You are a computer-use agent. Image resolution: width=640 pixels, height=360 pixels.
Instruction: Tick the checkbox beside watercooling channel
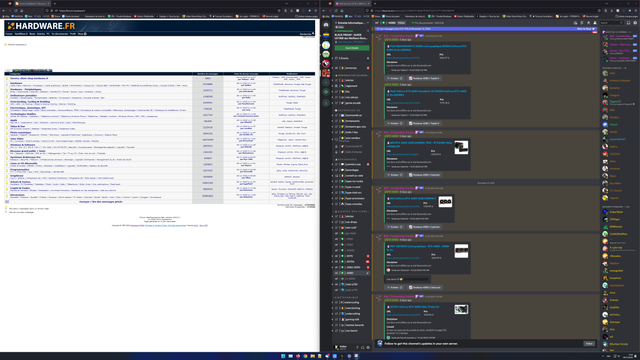point(337,302)
